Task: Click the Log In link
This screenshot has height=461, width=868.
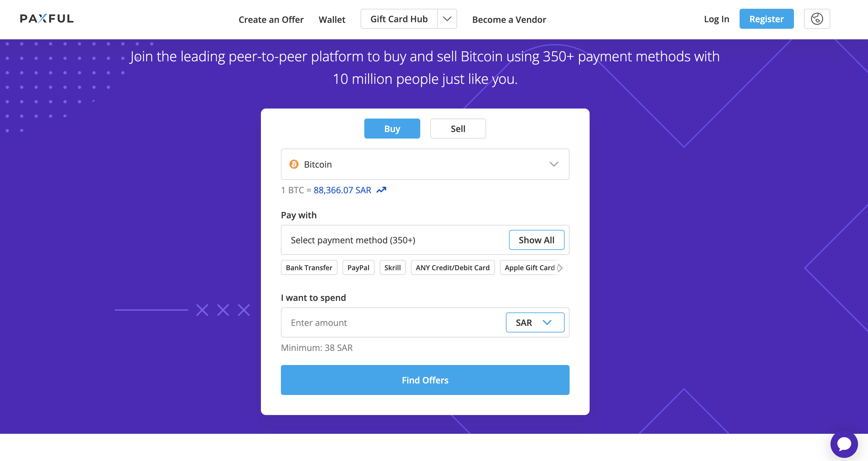Action: [x=716, y=19]
